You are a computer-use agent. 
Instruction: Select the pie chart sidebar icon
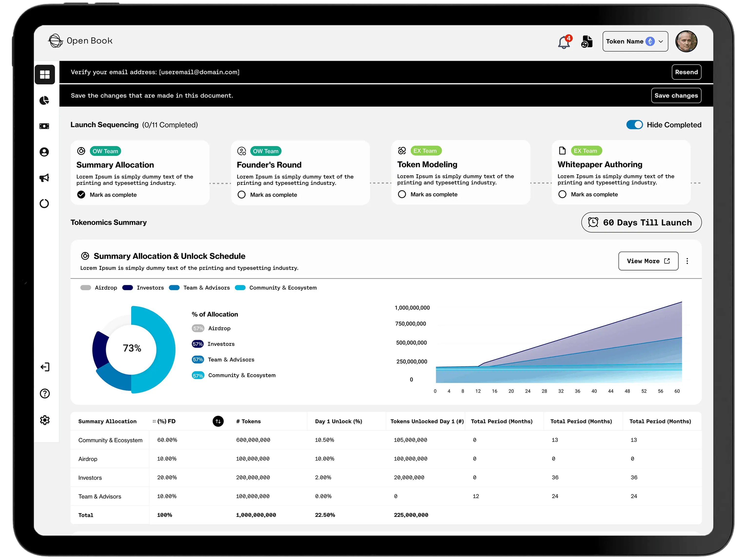coord(44,100)
